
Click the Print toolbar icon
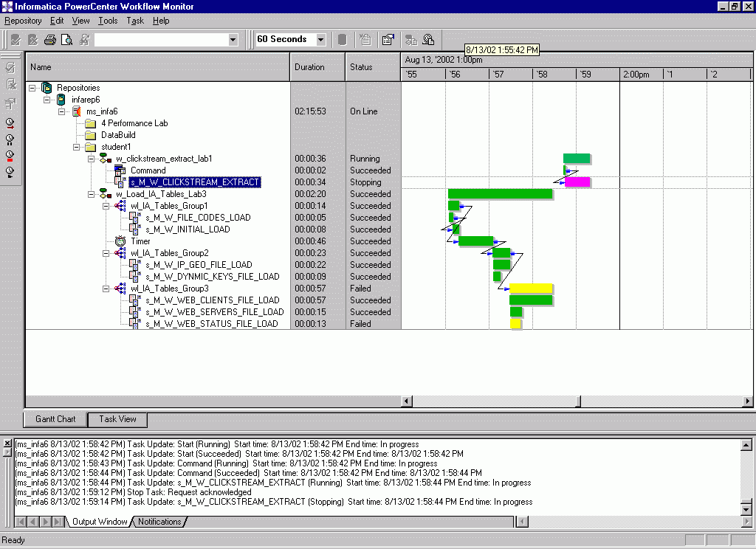(x=49, y=40)
